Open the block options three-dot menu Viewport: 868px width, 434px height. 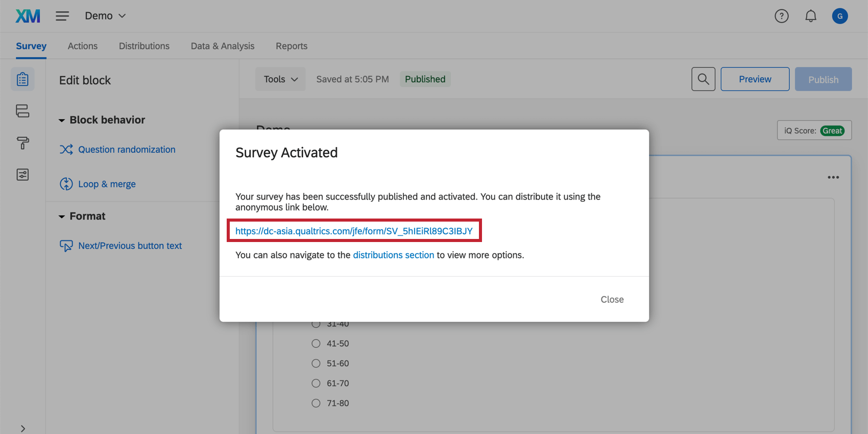click(833, 178)
